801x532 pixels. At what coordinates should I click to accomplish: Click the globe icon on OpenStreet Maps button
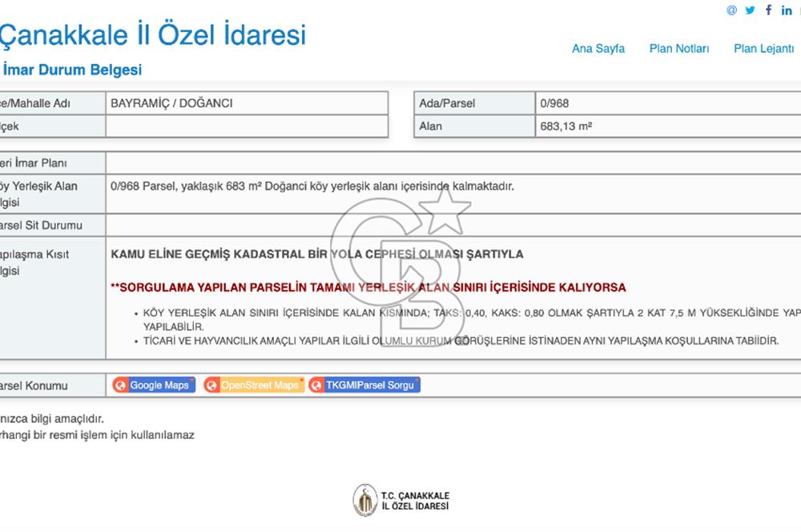(x=211, y=385)
